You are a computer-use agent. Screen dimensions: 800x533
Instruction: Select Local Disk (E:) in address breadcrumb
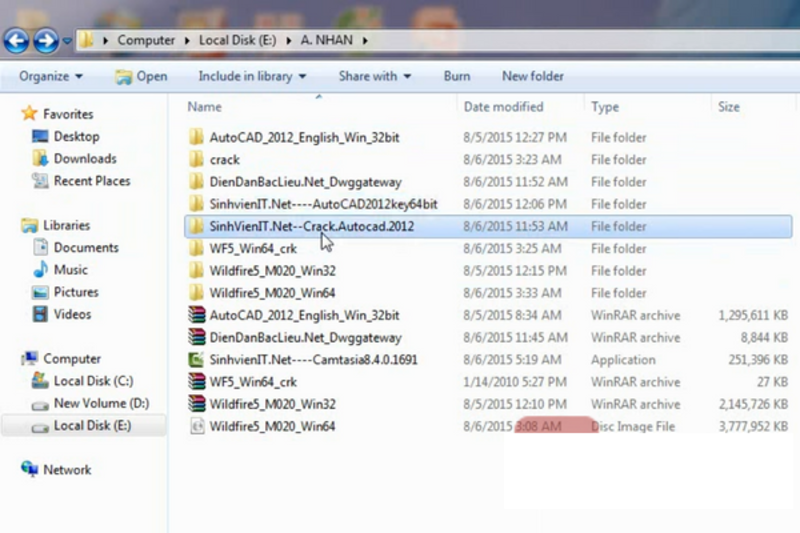click(x=237, y=40)
